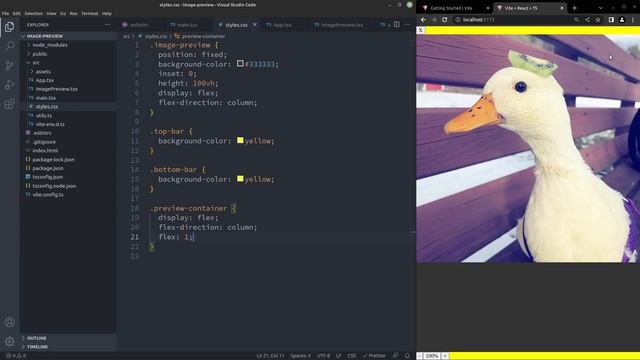Click the browser zoom magnifier icon

pos(576,19)
